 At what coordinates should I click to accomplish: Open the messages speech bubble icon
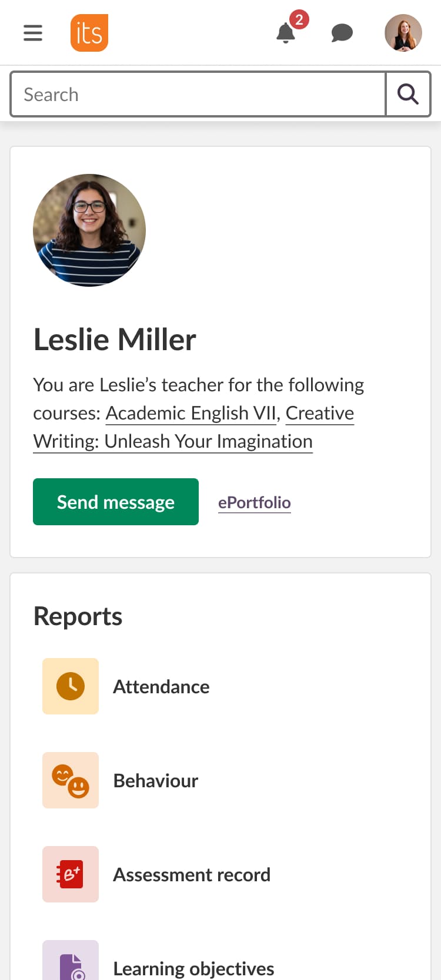point(342,33)
